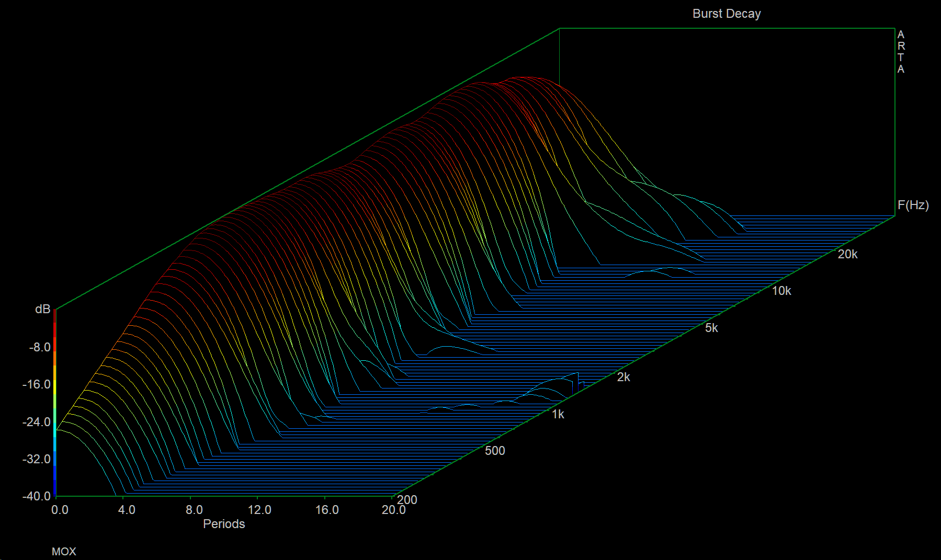Select the F(Hz) frequency axis label
The image size is (941, 560).
(x=913, y=205)
